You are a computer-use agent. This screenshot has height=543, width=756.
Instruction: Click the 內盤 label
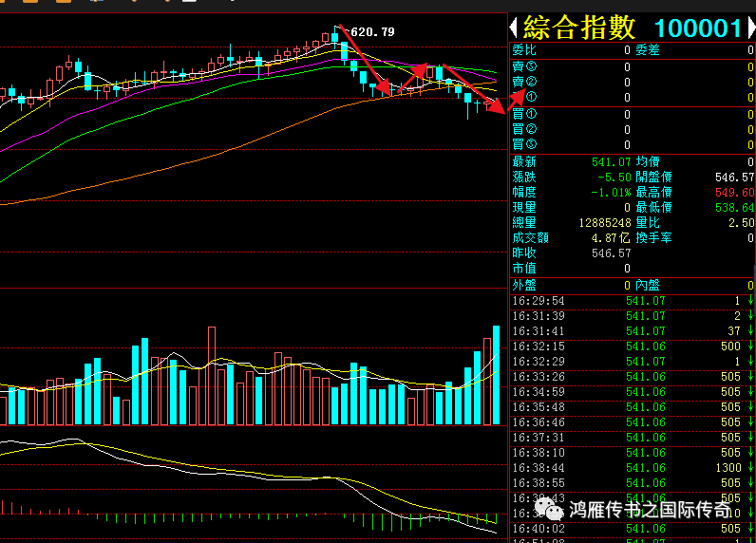648,286
